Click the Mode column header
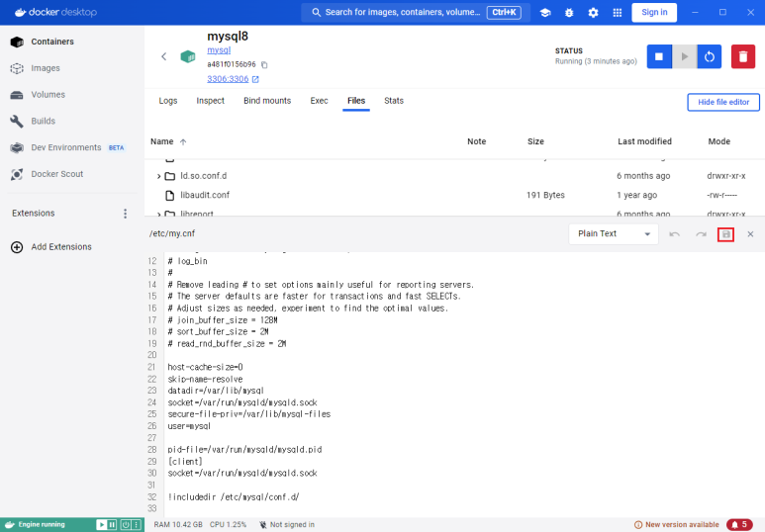 [x=718, y=141]
